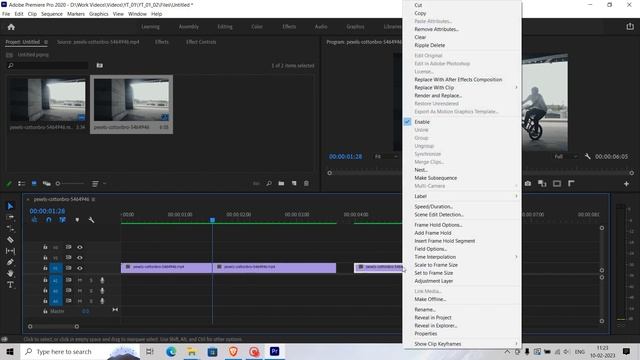Screen dimensions: 640x360
Task: Open timeline sequence panel menu
Action: pos(93,199)
